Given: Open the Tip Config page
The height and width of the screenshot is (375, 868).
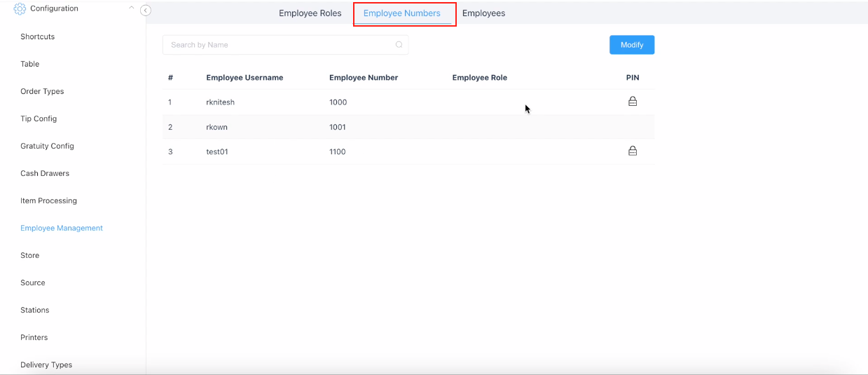Looking at the screenshot, I should tap(39, 118).
